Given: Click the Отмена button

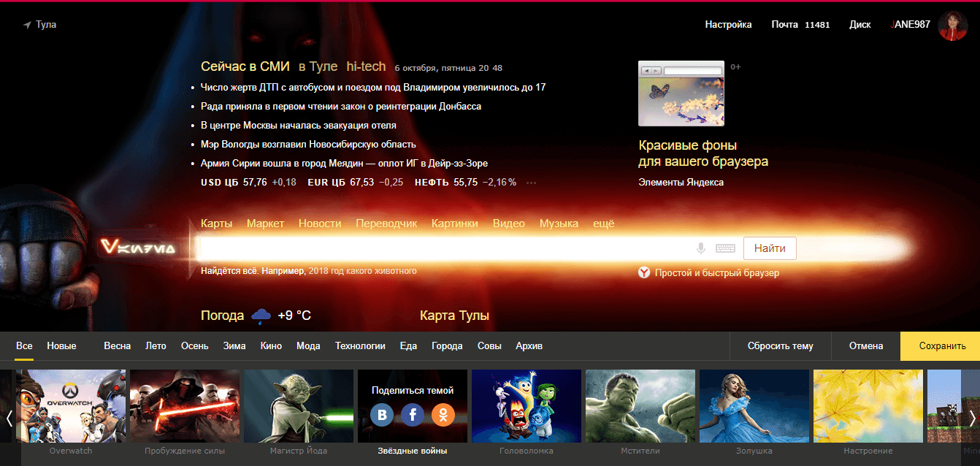Looking at the screenshot, I should (x=866, y=346).
